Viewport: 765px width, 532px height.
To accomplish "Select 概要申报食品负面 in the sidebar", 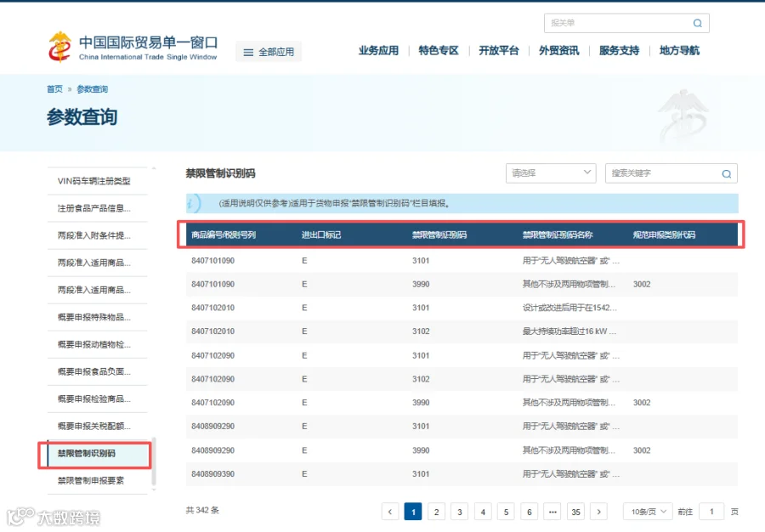I will (97, 371).
